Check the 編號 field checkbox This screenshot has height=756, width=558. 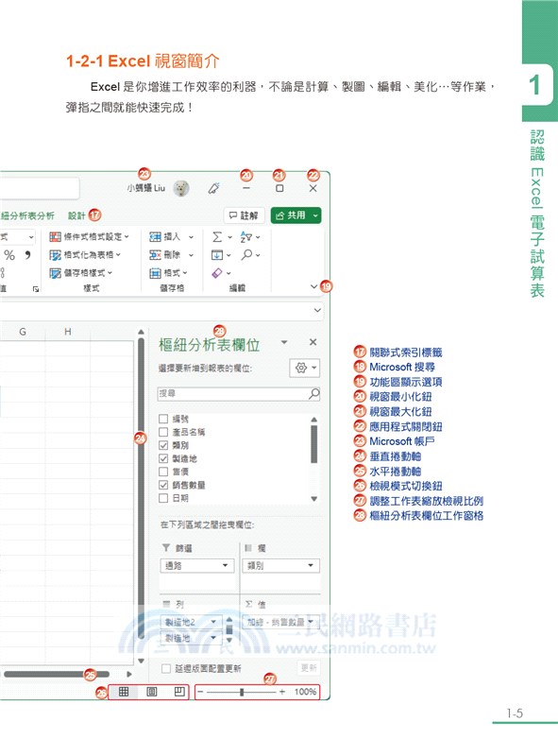163,419
